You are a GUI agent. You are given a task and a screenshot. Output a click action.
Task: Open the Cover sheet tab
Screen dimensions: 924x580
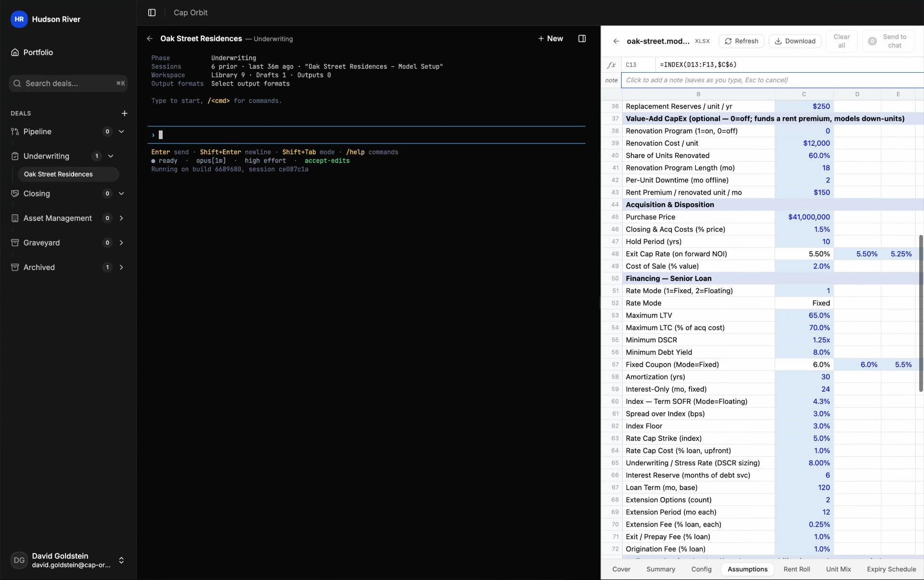[x=621, y=569]
